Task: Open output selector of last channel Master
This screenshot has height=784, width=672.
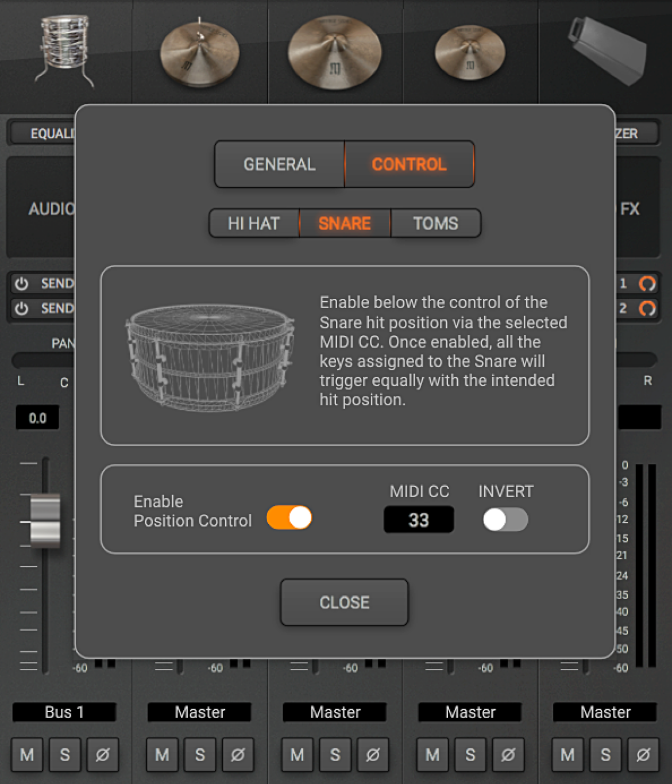Action: click(605, 712)
